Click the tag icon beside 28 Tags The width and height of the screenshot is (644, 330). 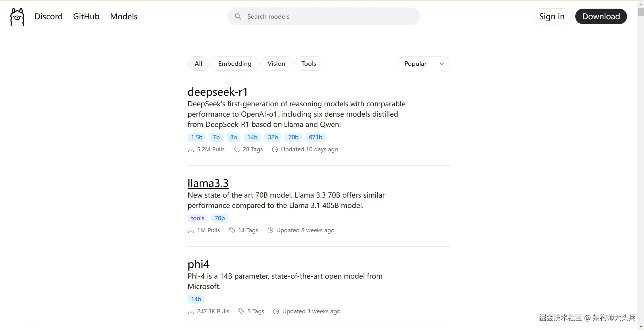coord(236,149)
